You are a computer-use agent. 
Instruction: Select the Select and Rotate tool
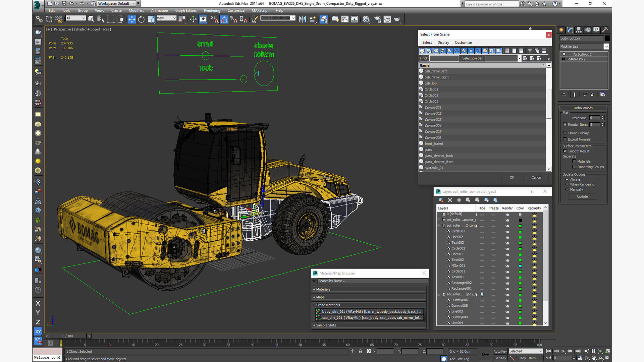[x=141, y=19]
